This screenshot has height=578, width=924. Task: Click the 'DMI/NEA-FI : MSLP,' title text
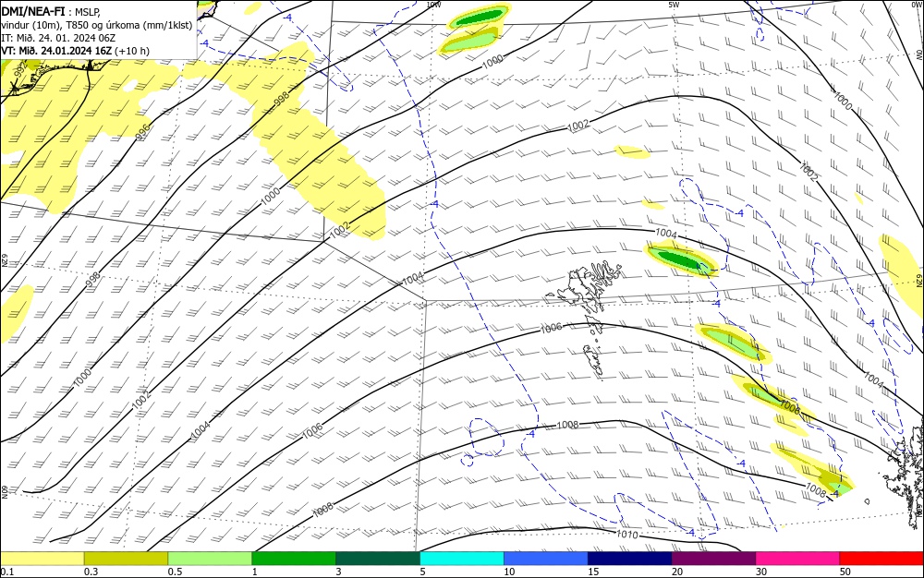click(51, 11)
